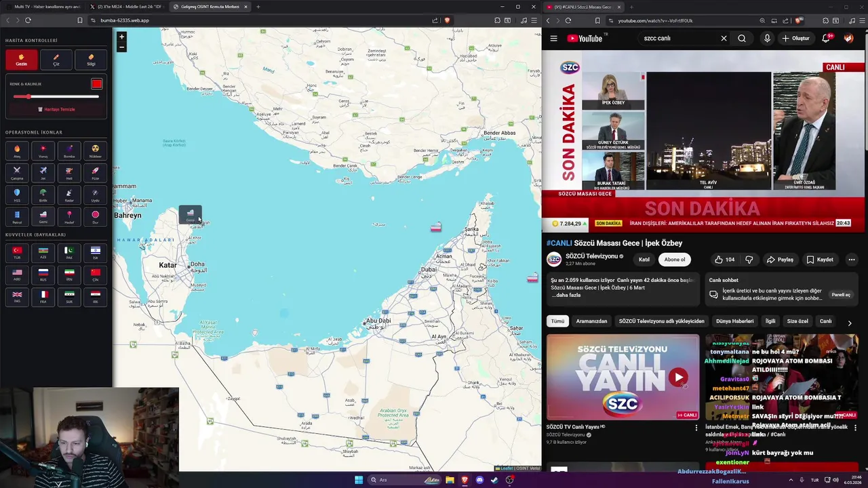Select the TUR Turkish flag

click(17, 253)
